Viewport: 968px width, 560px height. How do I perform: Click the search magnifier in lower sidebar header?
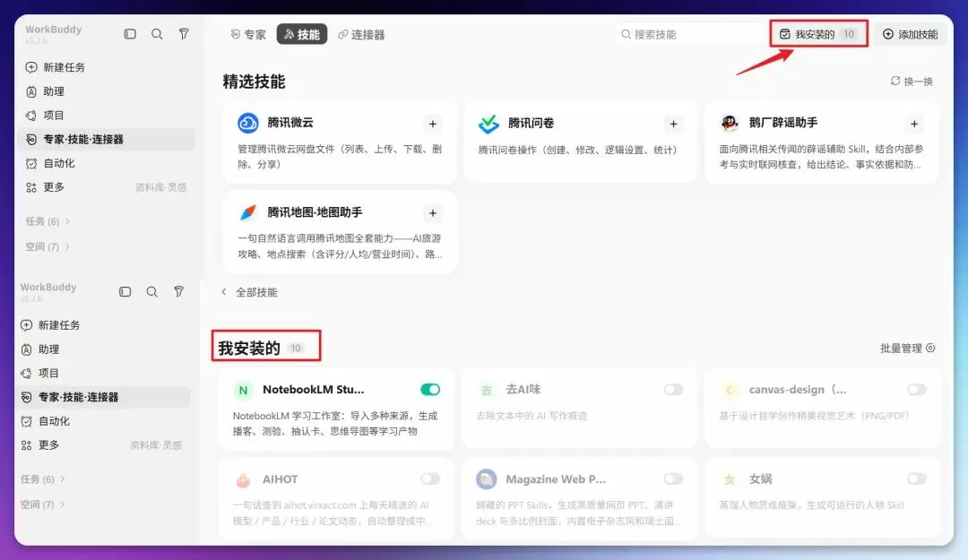[x=151, y=291]
